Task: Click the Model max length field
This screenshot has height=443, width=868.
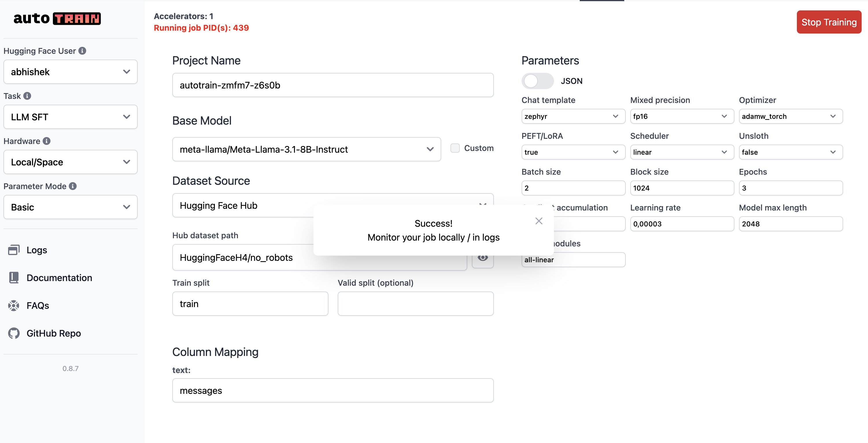Action: 791,224
